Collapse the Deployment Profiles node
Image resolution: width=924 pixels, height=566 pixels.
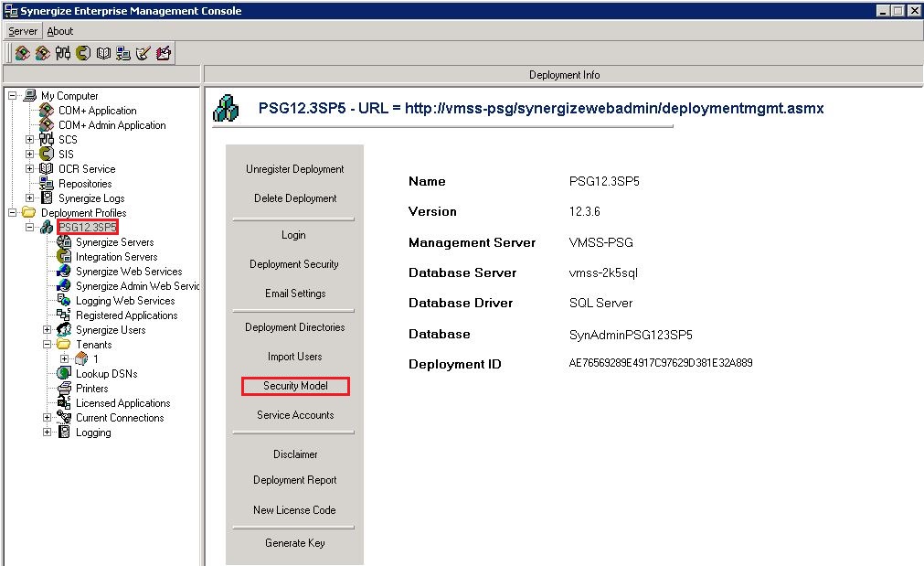[13, 212]
